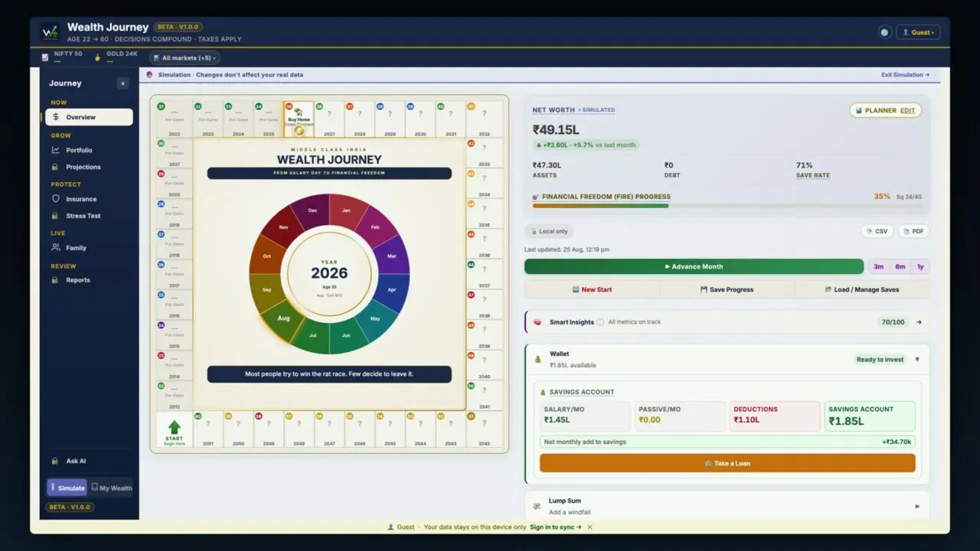Click the Advance Month button
Viewport: 980px width, 551px height.
click(694, 266)
